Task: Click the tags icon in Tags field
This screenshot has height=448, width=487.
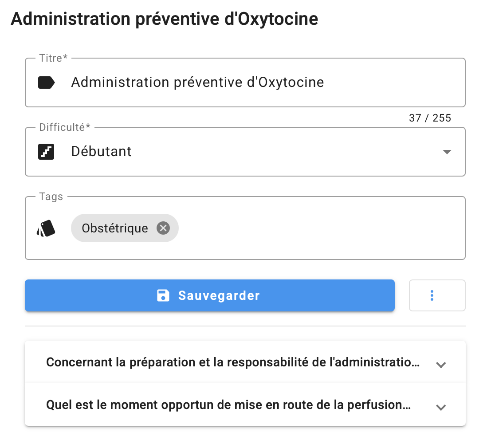Action: click(46, 228)
